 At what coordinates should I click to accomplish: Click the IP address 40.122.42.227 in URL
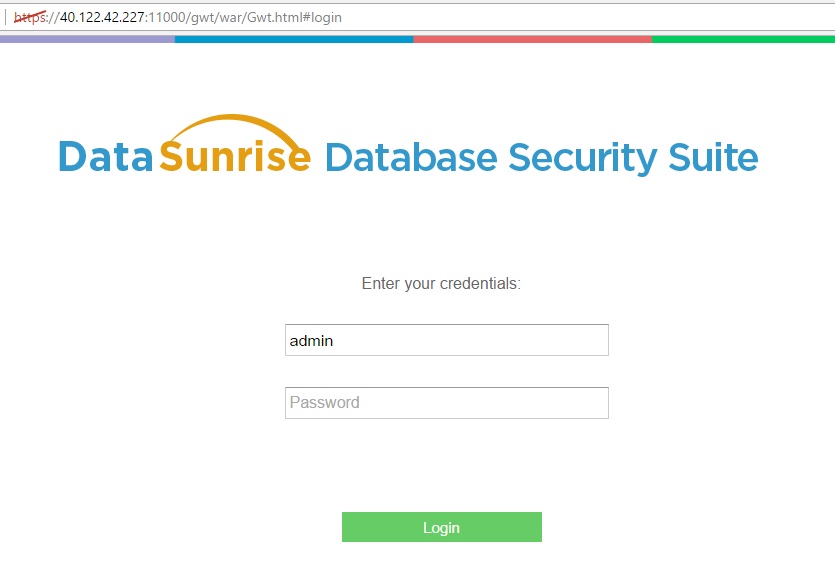tap(103, 17)
